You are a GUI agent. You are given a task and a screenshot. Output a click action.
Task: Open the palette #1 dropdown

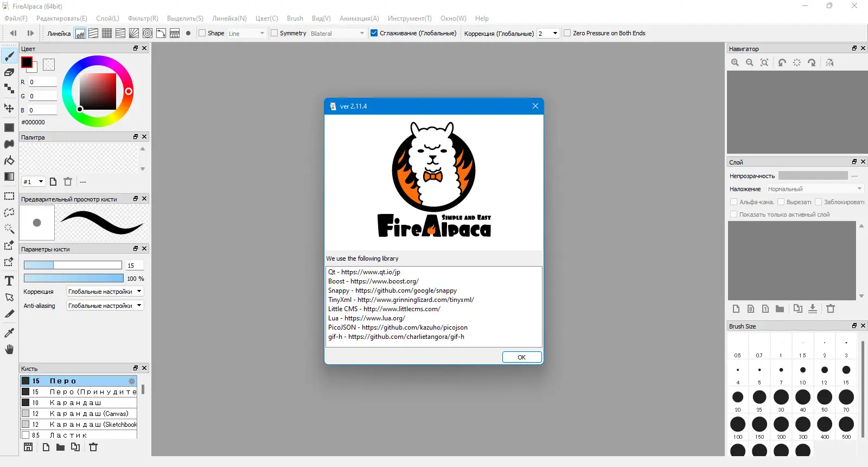tap(33, 181)
